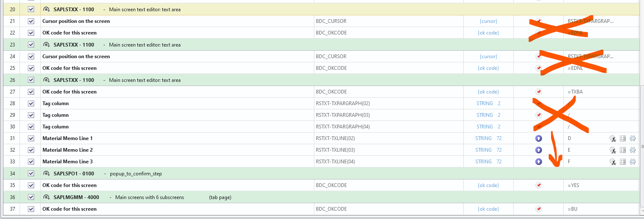Click the pin icon on row 35 OK code

[538, 185]
